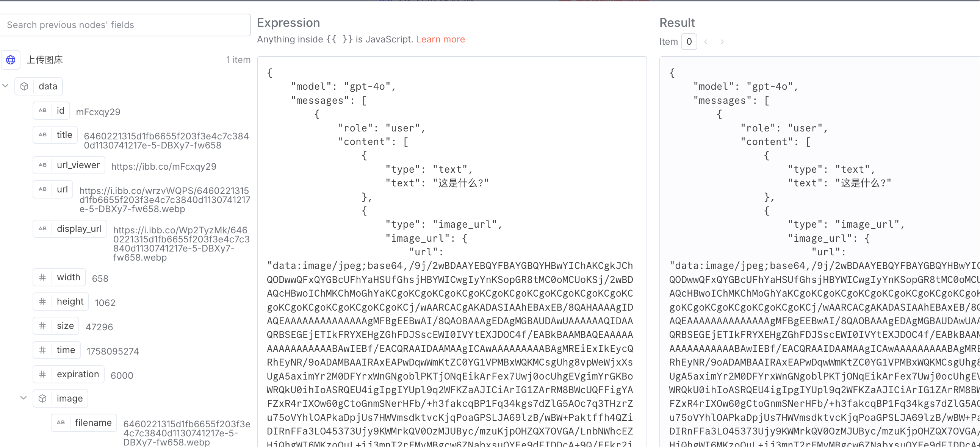Viewport: 980px width, 447px height.
Task: Select the height field pill
Action: [61, 302]
